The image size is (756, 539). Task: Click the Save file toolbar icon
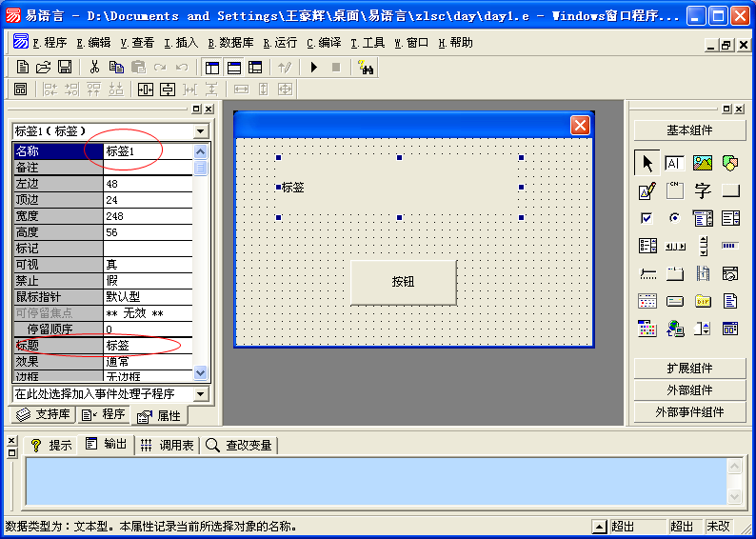[65, 68]
